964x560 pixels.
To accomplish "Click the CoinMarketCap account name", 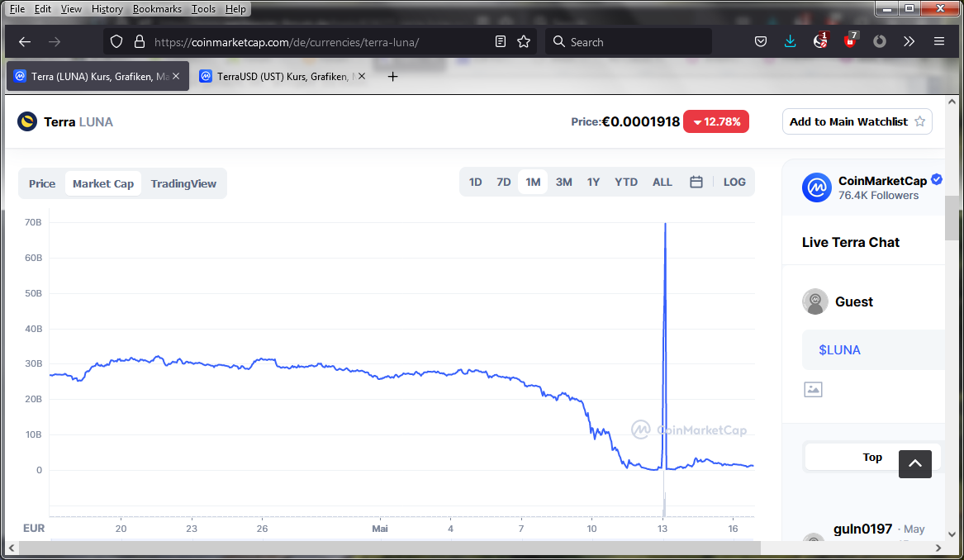I will point(882,181).
